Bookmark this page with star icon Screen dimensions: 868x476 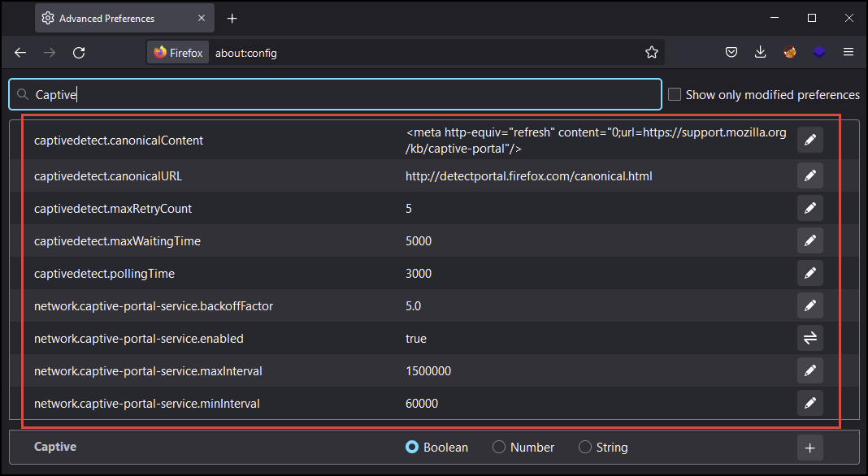pyautogui.click(x=652, y=53)
